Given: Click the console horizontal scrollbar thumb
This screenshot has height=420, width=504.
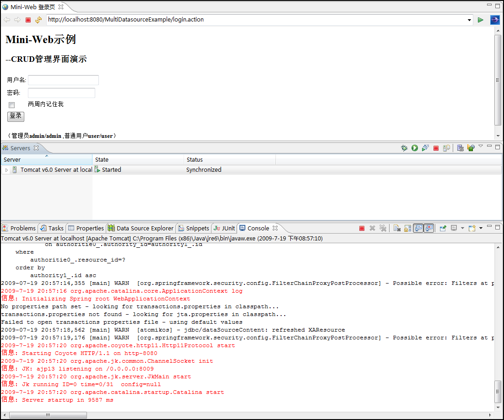Looking at the screenshot, I should pyautogui.click(x=48, y=415).
